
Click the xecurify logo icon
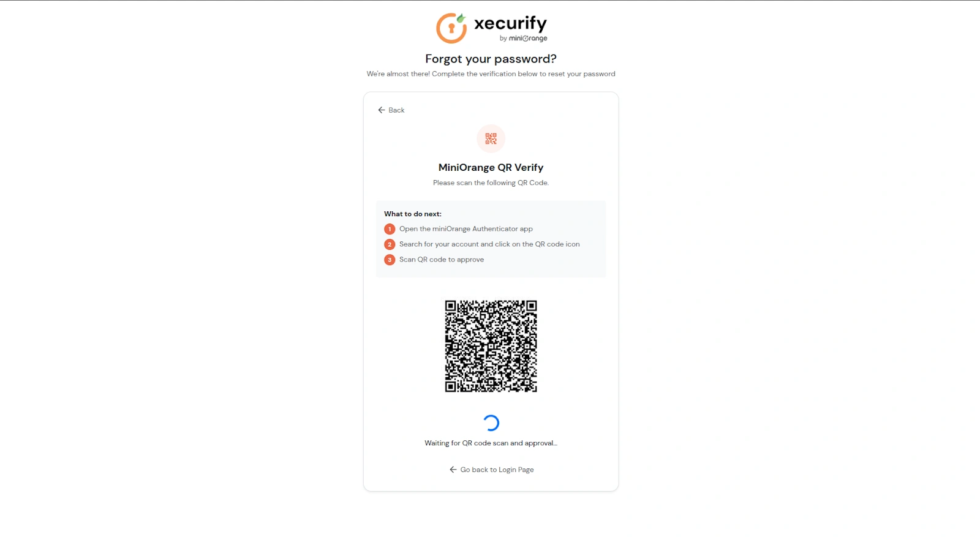pyautogui.click(x=450, y=26)
